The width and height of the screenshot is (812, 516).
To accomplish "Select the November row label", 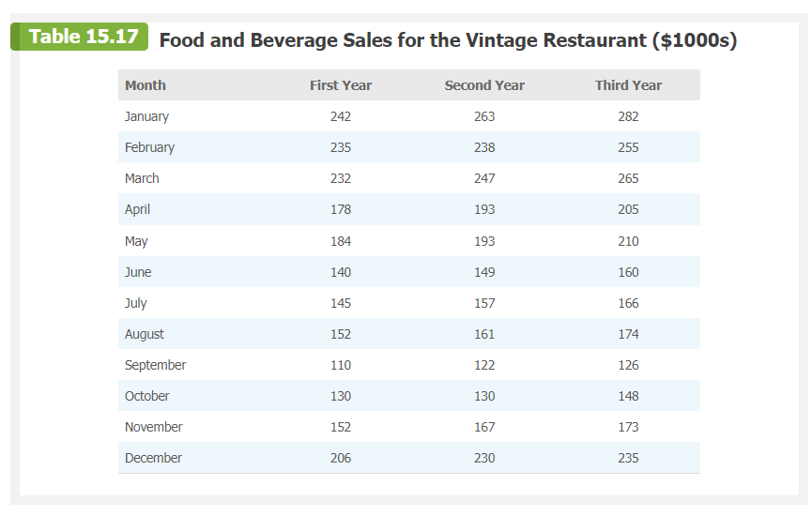I will click(x=154, y=427).
